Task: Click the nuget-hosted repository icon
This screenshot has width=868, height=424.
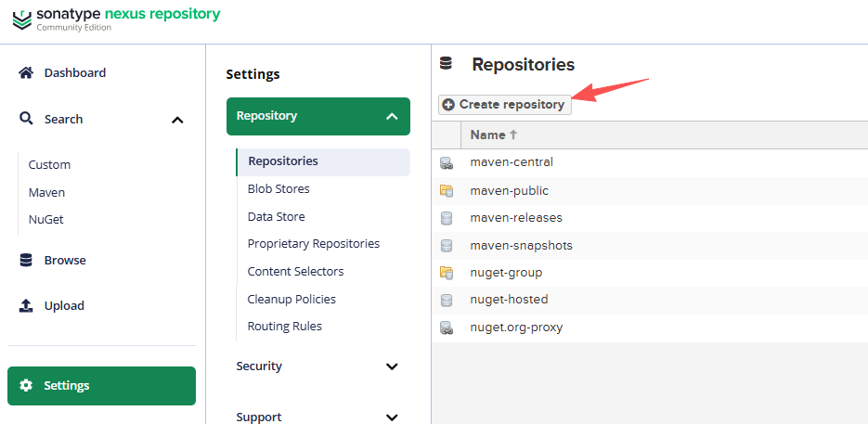Action: 447,300
